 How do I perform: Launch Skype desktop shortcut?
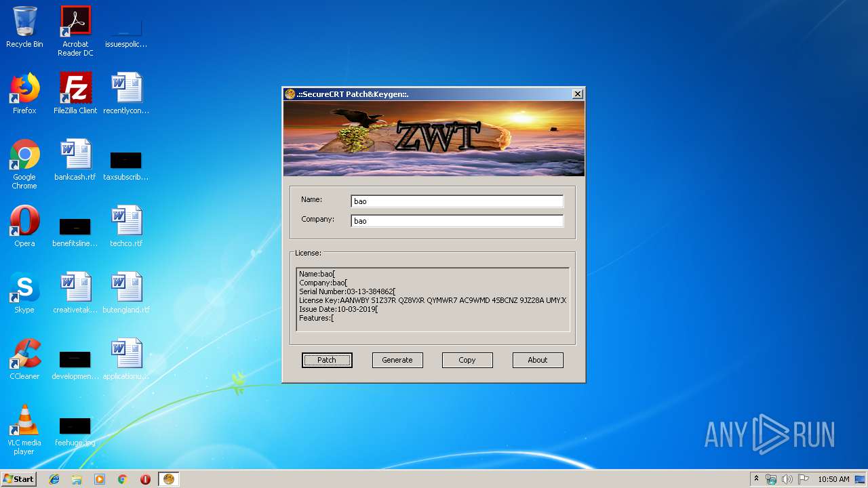click(x=24, y=293)
